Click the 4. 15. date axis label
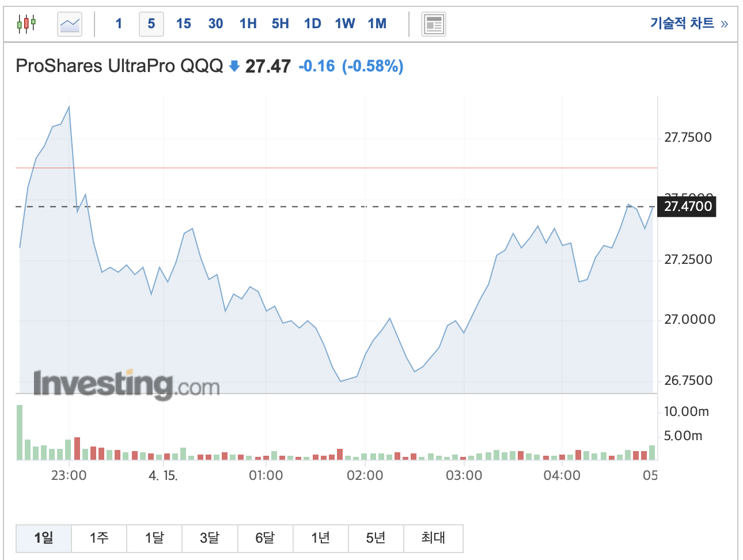This screenshot has height=560, width=743. click(x=163, y=476)
